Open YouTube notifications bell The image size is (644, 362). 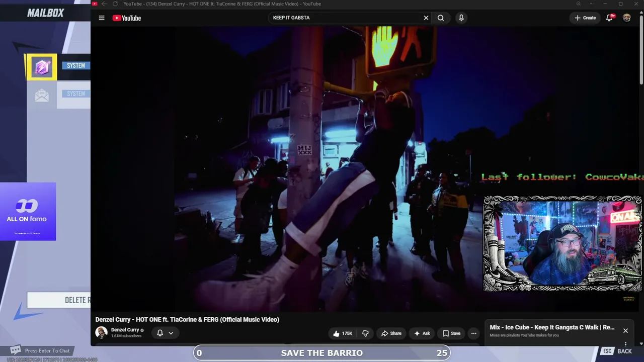click(x=609, y=18)
